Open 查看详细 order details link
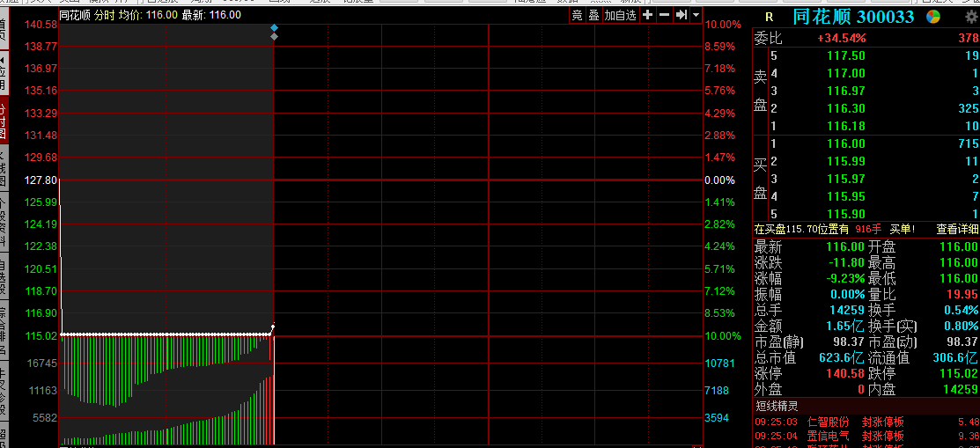The height and width of the screenshot is (448, 980). [957, 230]
